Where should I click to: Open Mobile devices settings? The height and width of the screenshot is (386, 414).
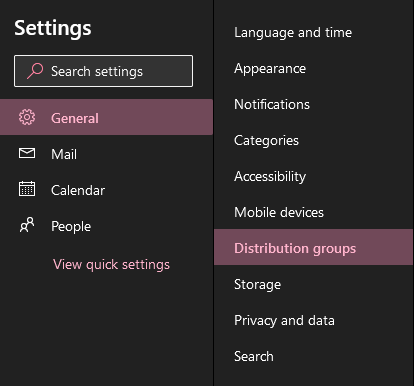(x=313, y=212)
